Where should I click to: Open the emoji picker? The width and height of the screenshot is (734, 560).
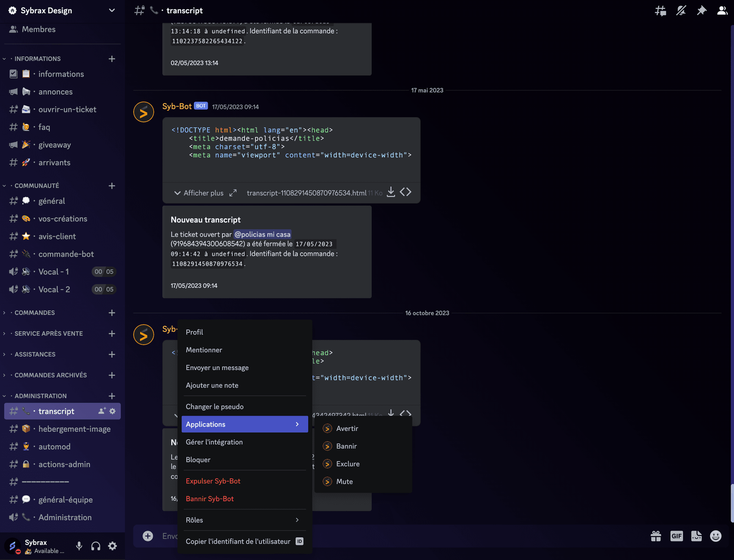pyautogui.click(x=716, y=536)
